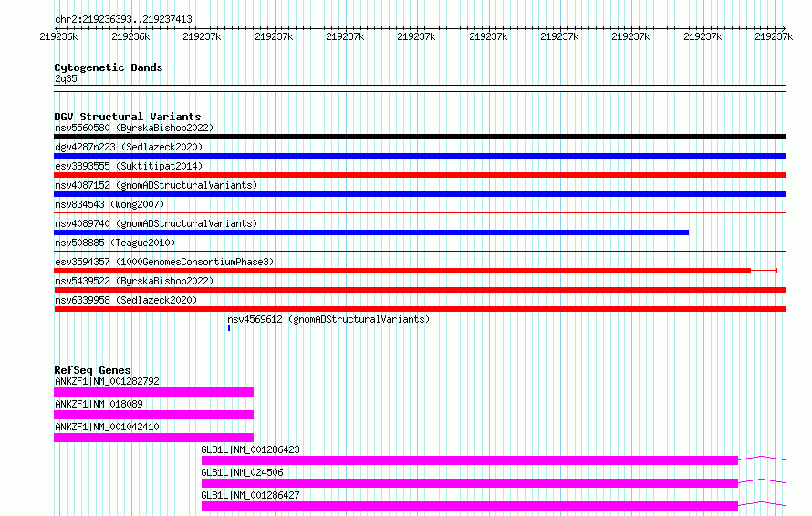
Task: Open gene ANKZF1|NM_001282792 label
Action: point(107,381)
